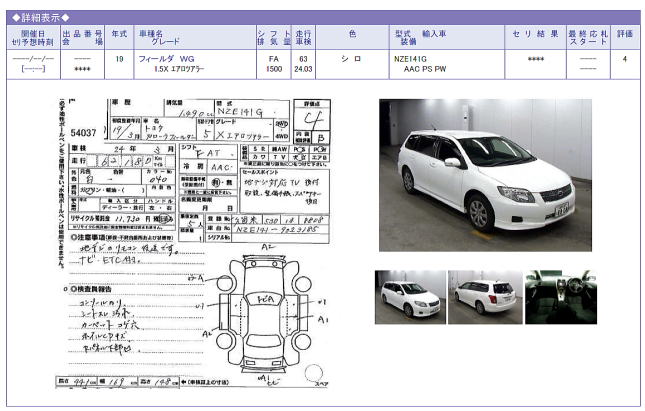Open the handwritten auction inspection sheet
Image resolution: width=645 pixels, height=411 pixels.
[x=193, y=243]
